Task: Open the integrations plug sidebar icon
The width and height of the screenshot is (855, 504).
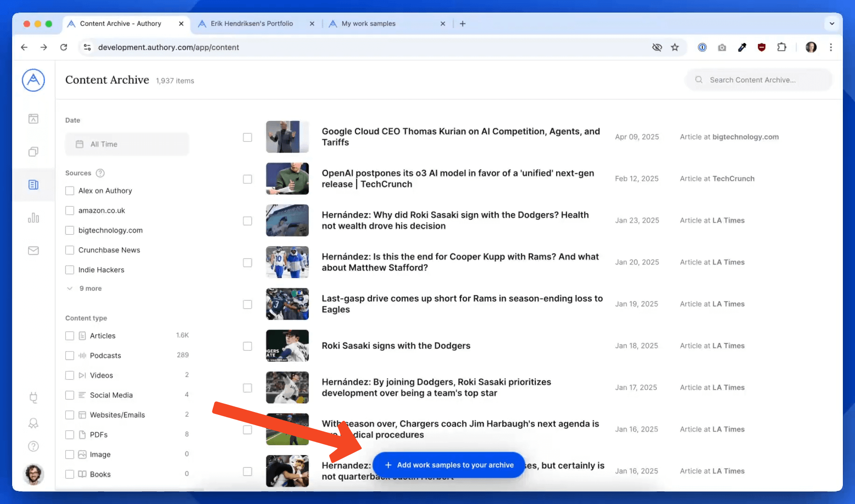Action: click(x=33, y=398)
